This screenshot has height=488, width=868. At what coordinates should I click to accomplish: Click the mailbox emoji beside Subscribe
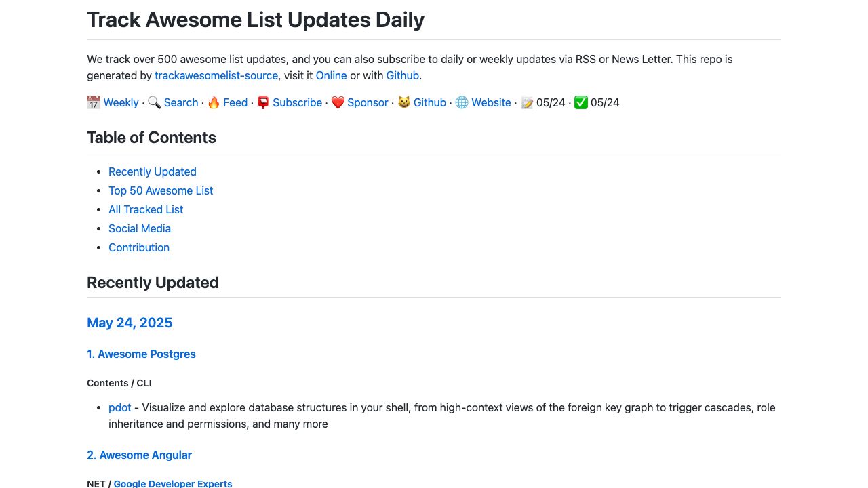[263, 102]
